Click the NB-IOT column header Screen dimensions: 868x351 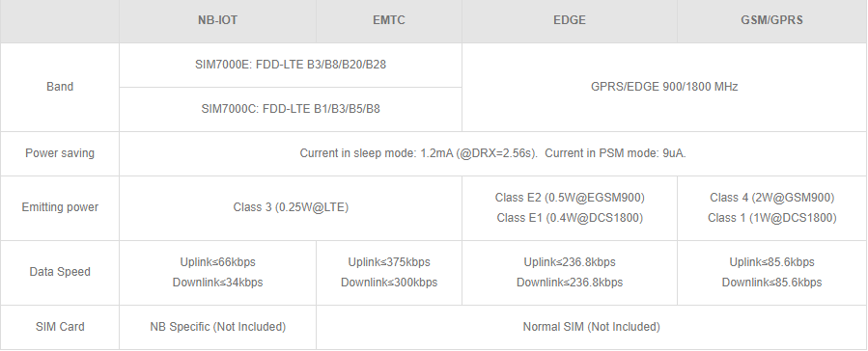tap(217, 20)
